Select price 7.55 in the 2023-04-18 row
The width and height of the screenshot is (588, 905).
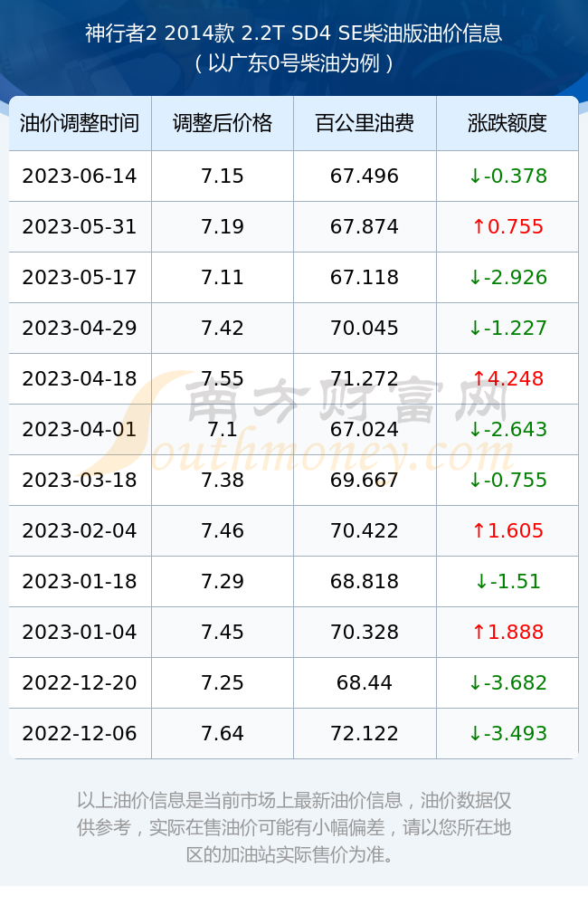[223, 378]
